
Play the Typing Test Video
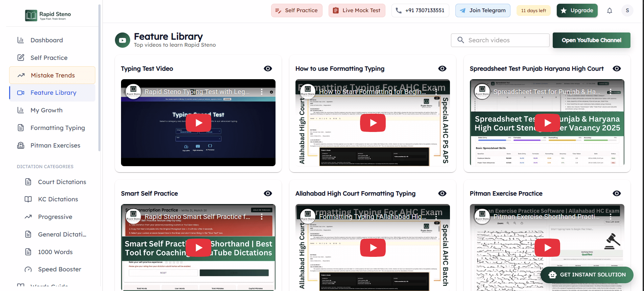[198, 123]
